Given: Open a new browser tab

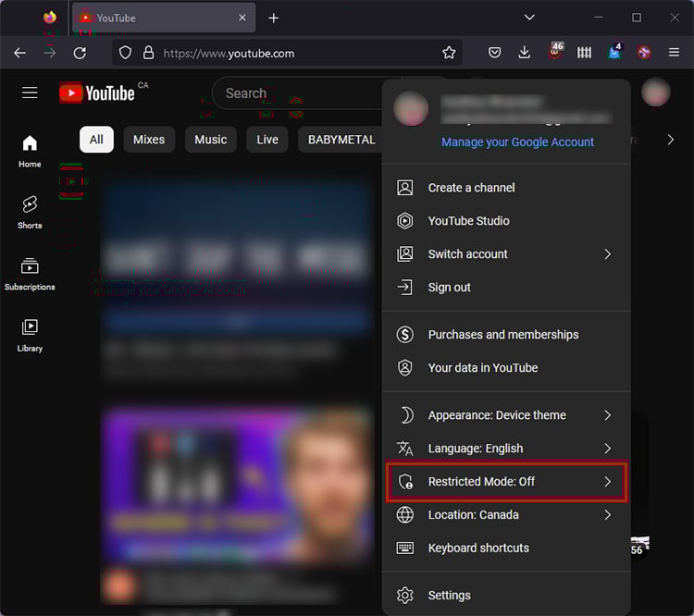Looking at the screenshot, I should pyautogui.click(x=274, y=18).
